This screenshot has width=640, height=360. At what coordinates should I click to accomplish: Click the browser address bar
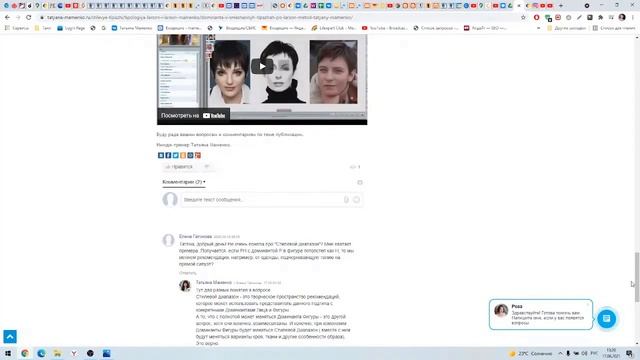278,18
